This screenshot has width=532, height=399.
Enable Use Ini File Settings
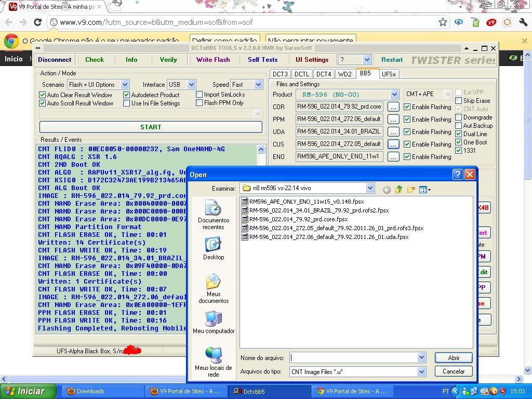[x=127, y=103]
